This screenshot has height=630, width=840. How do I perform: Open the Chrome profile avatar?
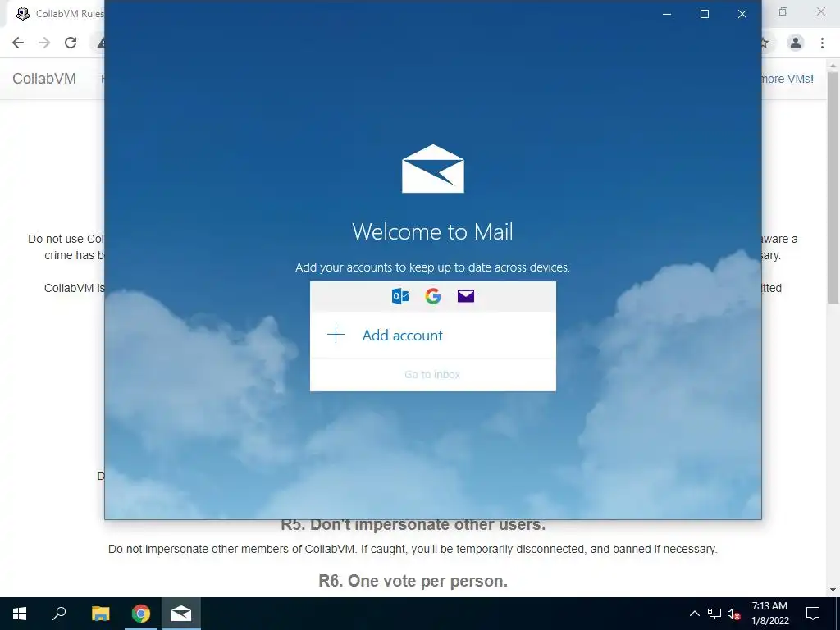796,43
